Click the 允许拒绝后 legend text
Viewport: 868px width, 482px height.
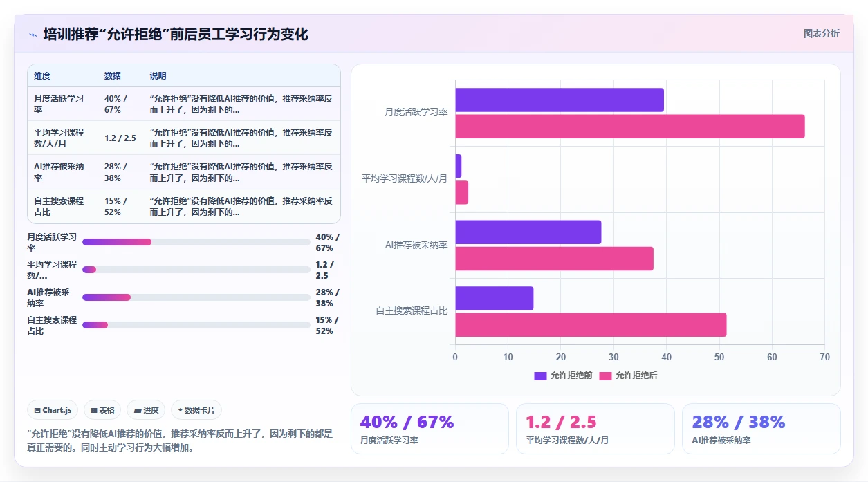click(636, 376)
